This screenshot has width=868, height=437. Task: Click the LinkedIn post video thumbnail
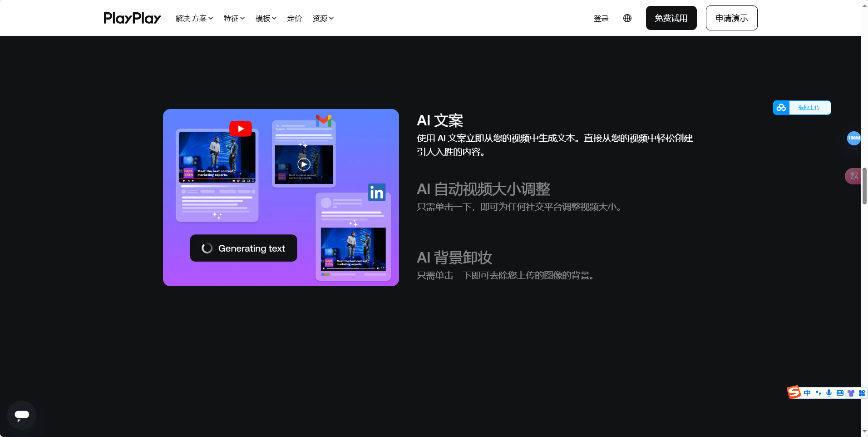point(353,249)
